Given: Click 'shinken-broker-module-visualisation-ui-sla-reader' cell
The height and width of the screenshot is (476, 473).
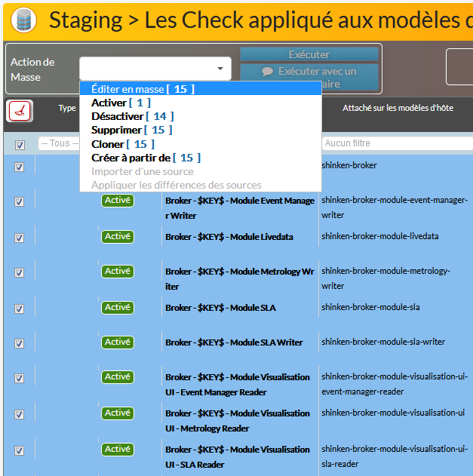Looking at the screenshot, I should [395, 456].
